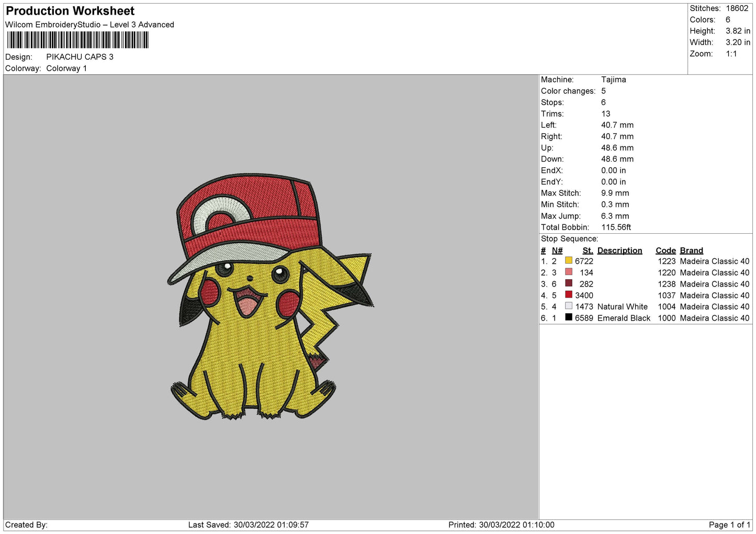Click the Stitches value 18602
Viewport: 756px width, 534px height.
click(x=737, y=8)
